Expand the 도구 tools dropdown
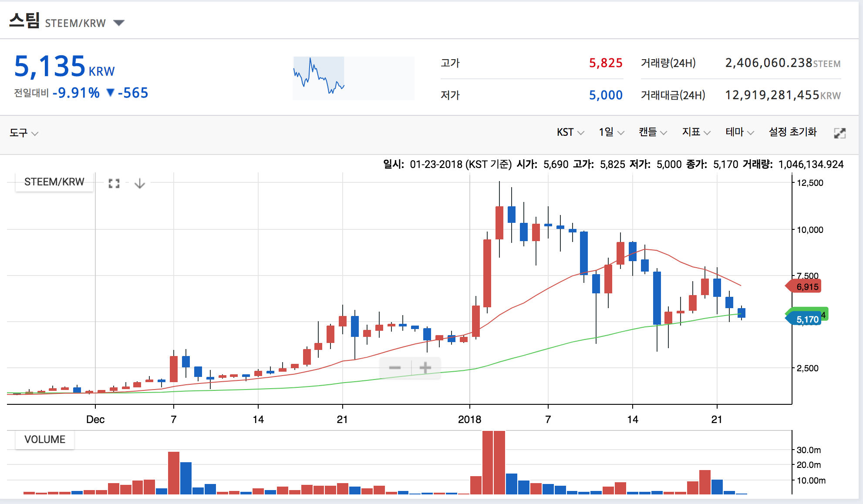The image size is (863, 504). pyautogui.click(x=24, y=133)
